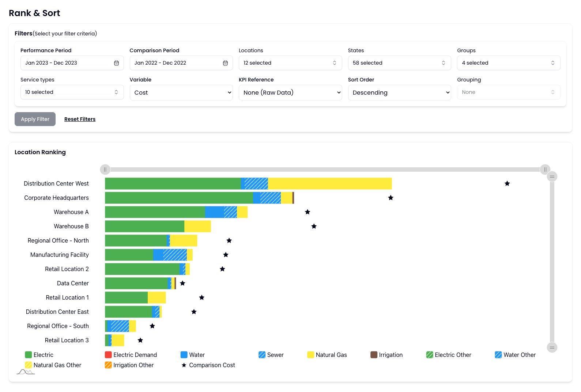Toggle the Sewer legend series
This screenshot has width=581, height=392.
point(271,355)
